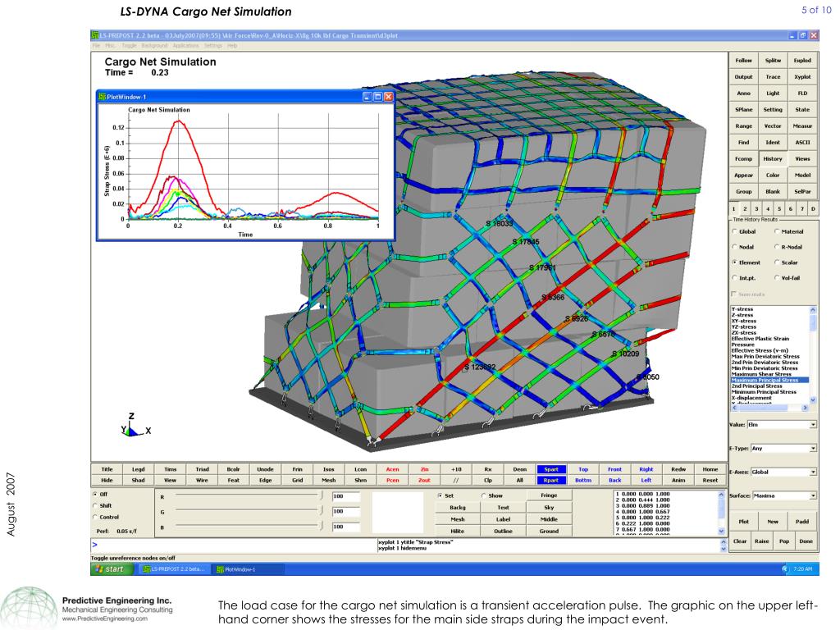The width and height of the screenshot is (840, 630).
Task: Select the Scalar radio button
Action: pyautogui.click(x=777, y=262)
